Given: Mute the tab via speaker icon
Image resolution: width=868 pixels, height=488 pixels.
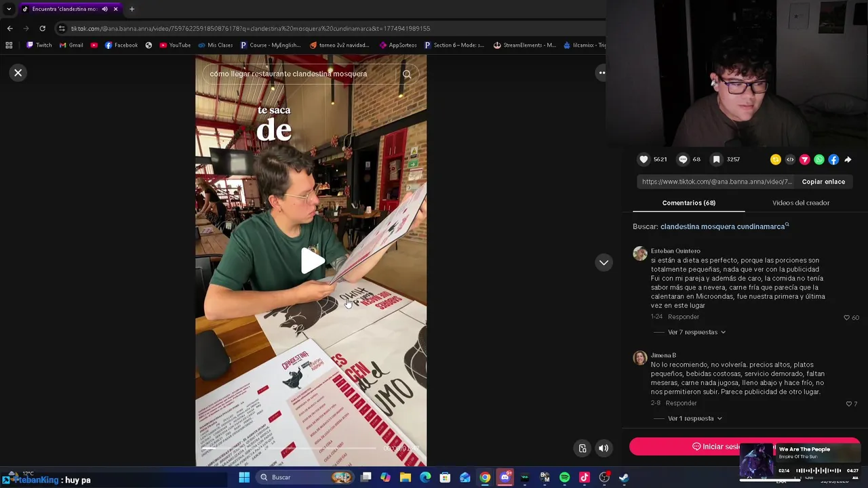Looking at the screenshot, I should click(x=104, y=9).
